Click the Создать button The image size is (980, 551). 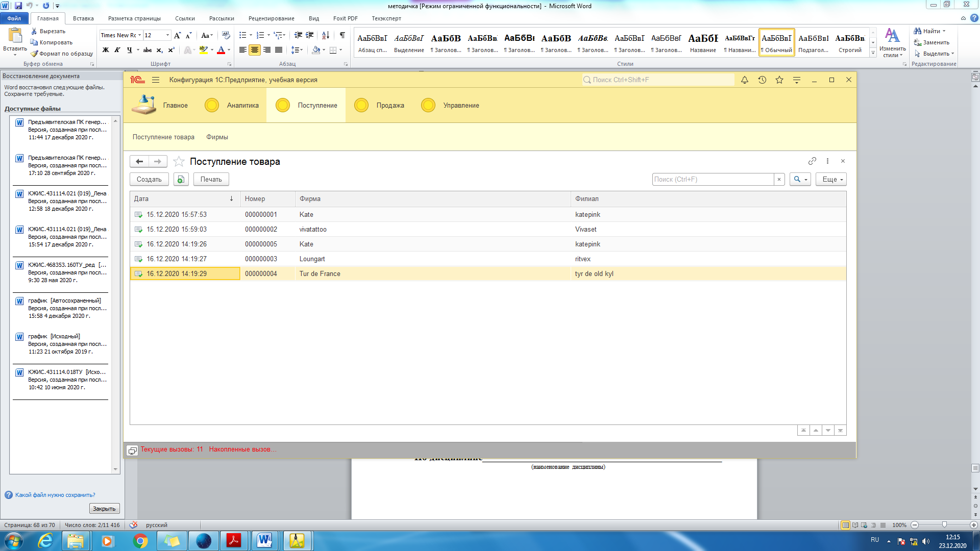pyautogui.click(x=149, y=180)
